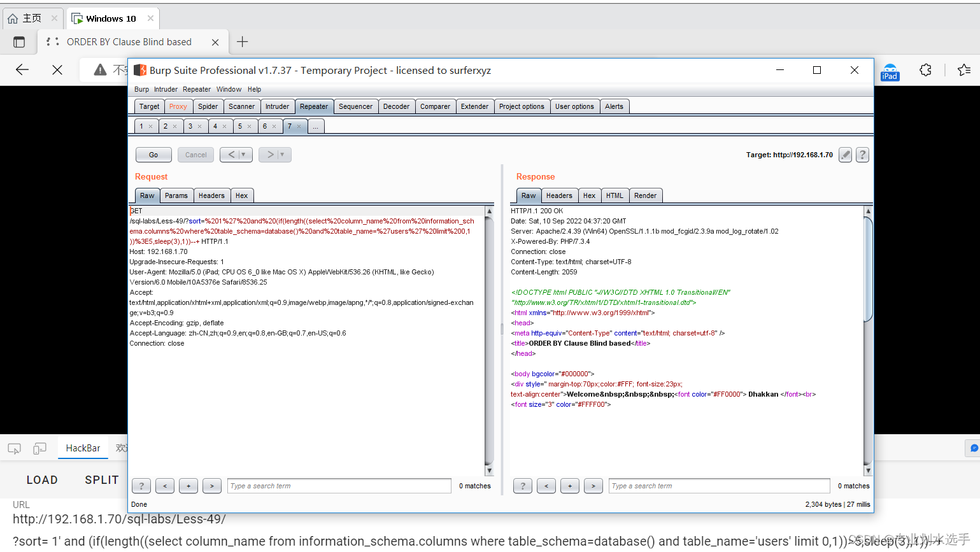
Task: Click the browser tab actions icon
Action: (19, 42)
